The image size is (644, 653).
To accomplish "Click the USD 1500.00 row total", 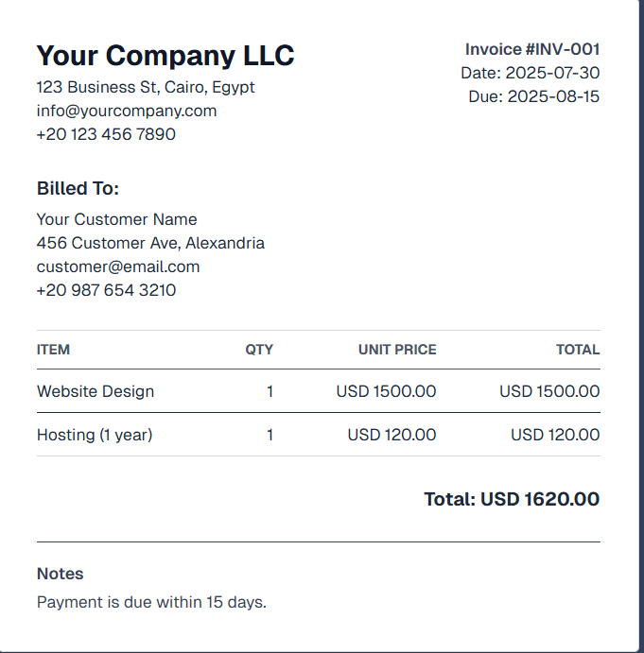I will (549, 391).
